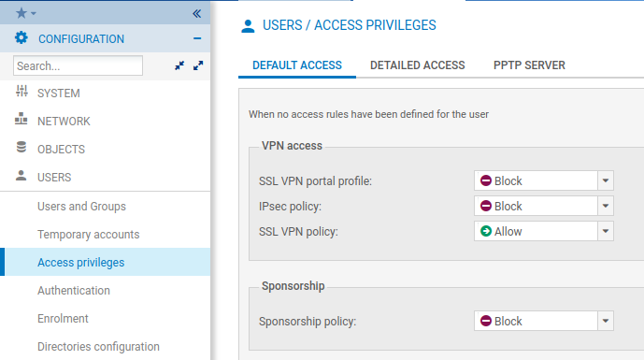
Task: Click the configuration Search field
Action: 78,65
